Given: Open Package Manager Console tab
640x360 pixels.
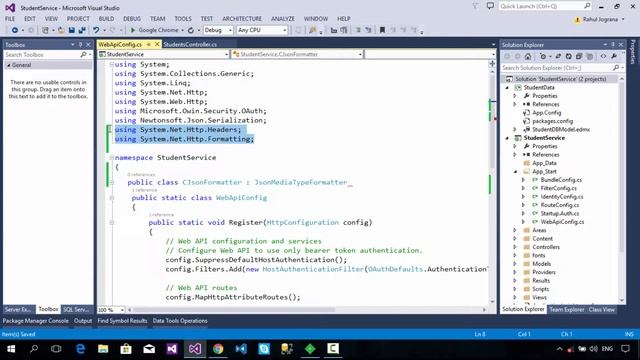Looking at the screenshot, I should click(x=36, y=321).
